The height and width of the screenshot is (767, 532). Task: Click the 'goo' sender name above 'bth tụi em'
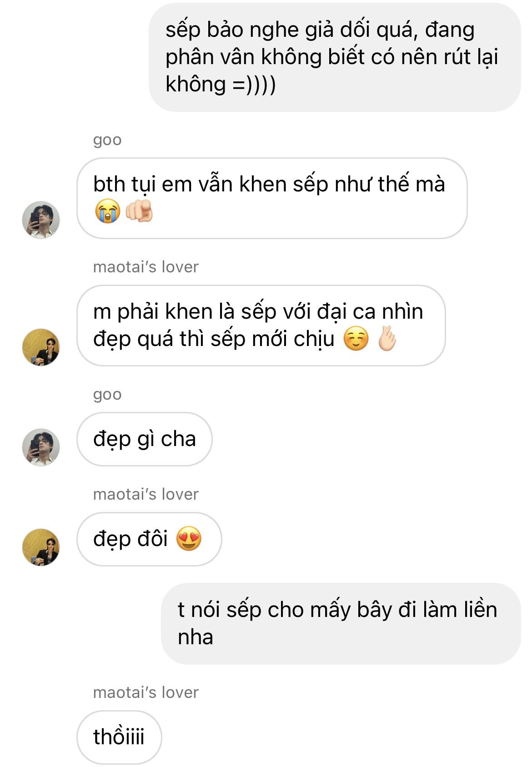click(107, 140)
